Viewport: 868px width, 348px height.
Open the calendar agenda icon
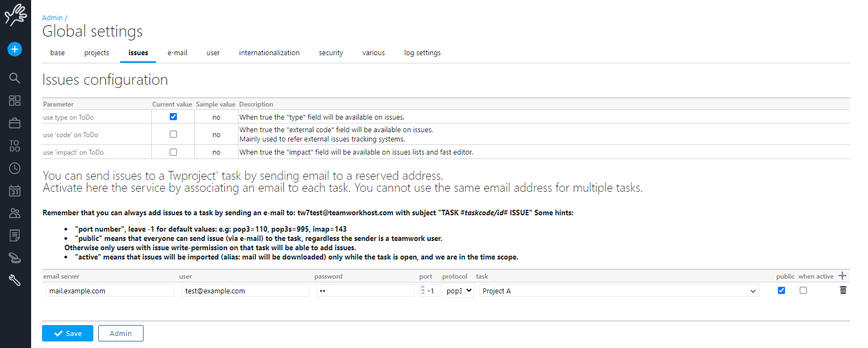coord(15,191)
